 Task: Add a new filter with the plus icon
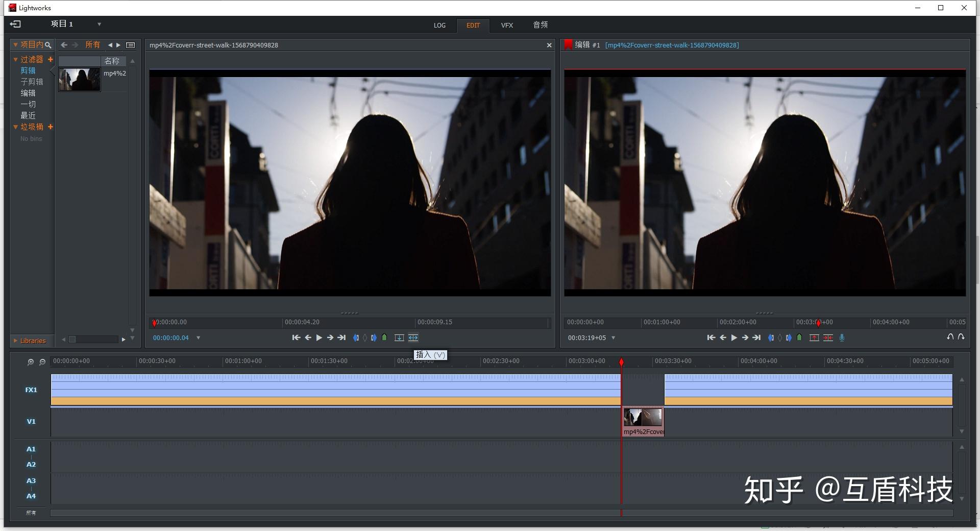pyautogui.click(x=50, y=59)
